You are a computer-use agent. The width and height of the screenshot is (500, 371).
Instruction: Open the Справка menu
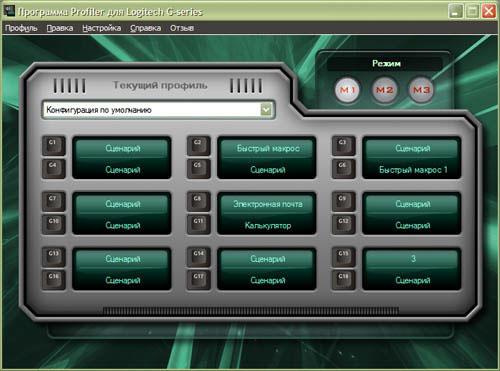145,28
